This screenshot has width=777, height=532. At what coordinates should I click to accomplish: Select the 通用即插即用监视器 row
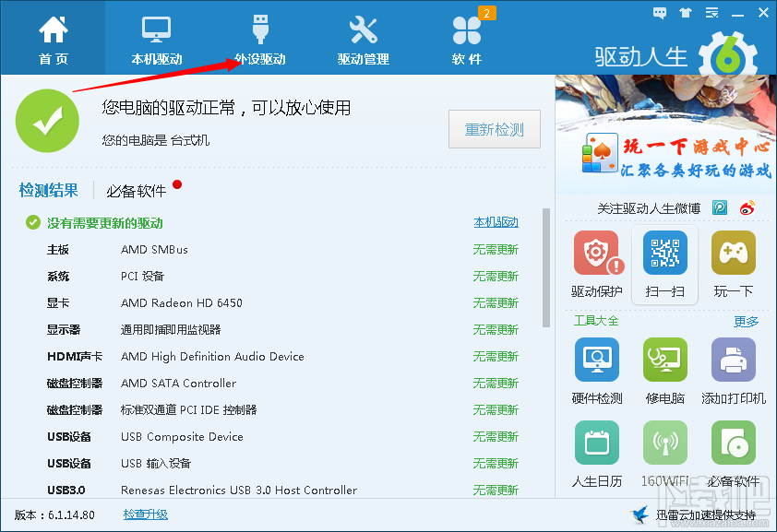tap(282, 329)
